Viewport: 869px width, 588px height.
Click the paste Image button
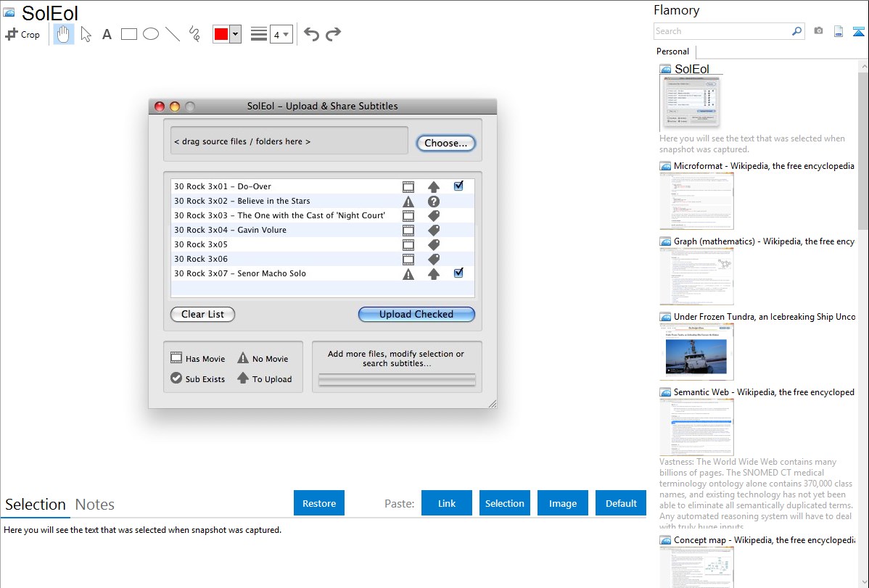tap(562, 503)
